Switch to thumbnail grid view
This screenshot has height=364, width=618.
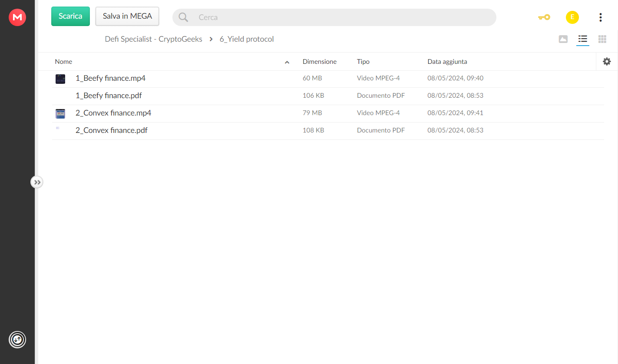(x=602, y=39)
